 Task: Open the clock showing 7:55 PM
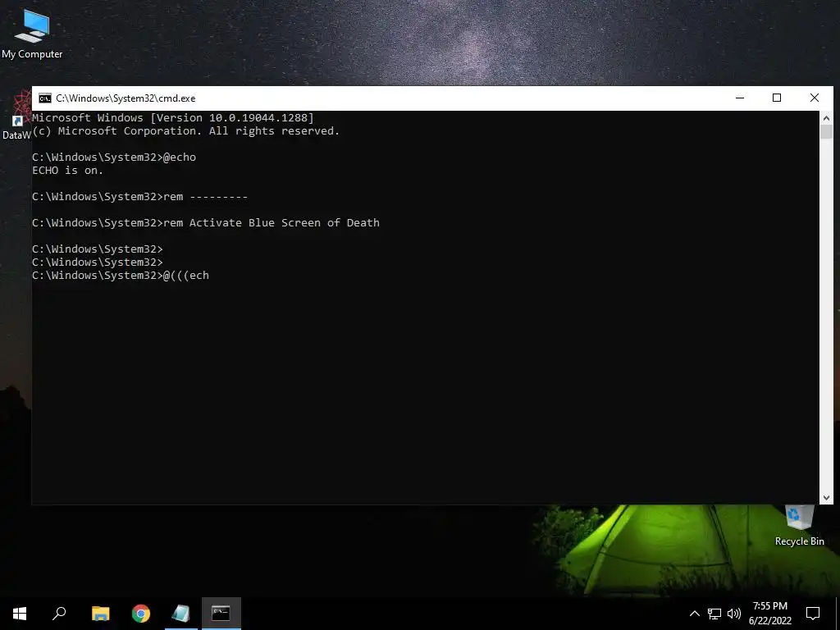[769, 614]
